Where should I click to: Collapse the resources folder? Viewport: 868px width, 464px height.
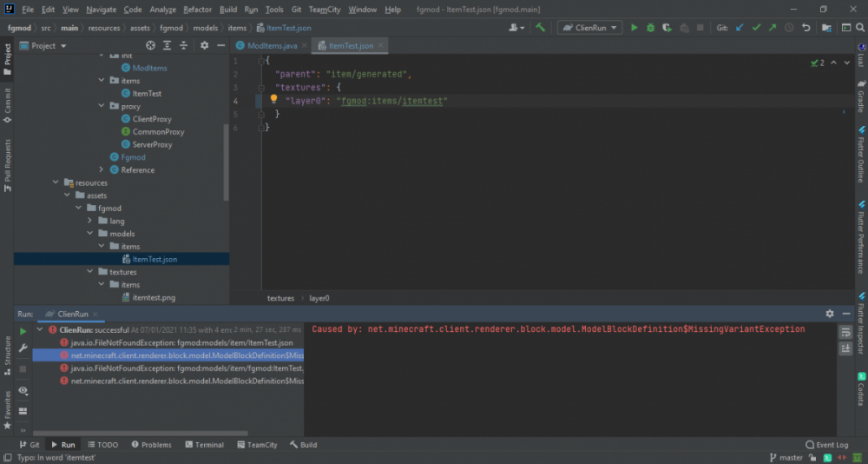(x=56, y=182)
